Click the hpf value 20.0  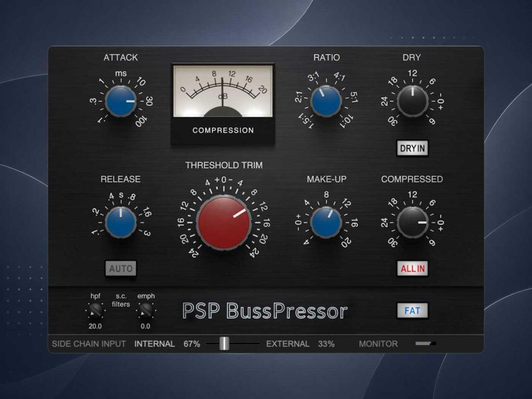(x=96, y=326)
